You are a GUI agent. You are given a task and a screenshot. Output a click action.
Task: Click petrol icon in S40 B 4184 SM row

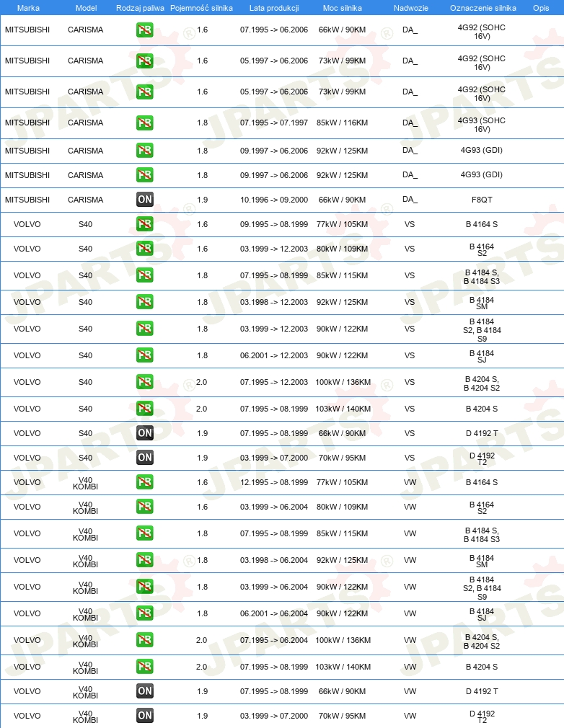(x=145, y=302)
